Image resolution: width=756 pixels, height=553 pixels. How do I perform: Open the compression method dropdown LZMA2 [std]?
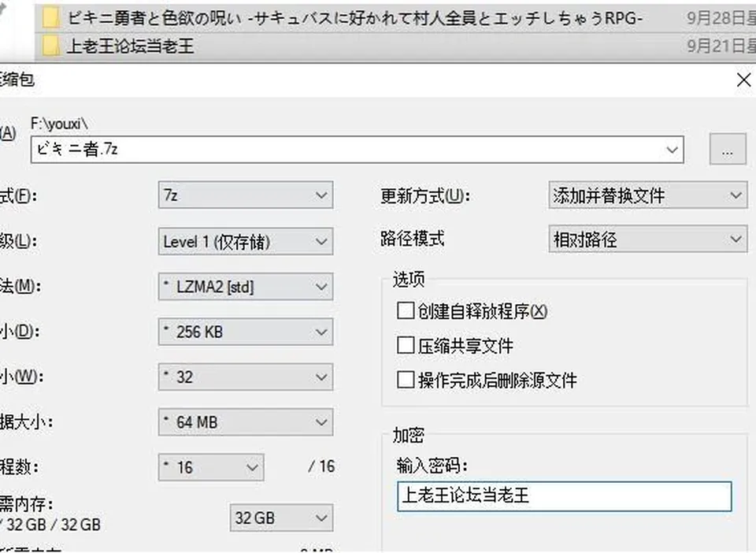click(x=246, y=287)
